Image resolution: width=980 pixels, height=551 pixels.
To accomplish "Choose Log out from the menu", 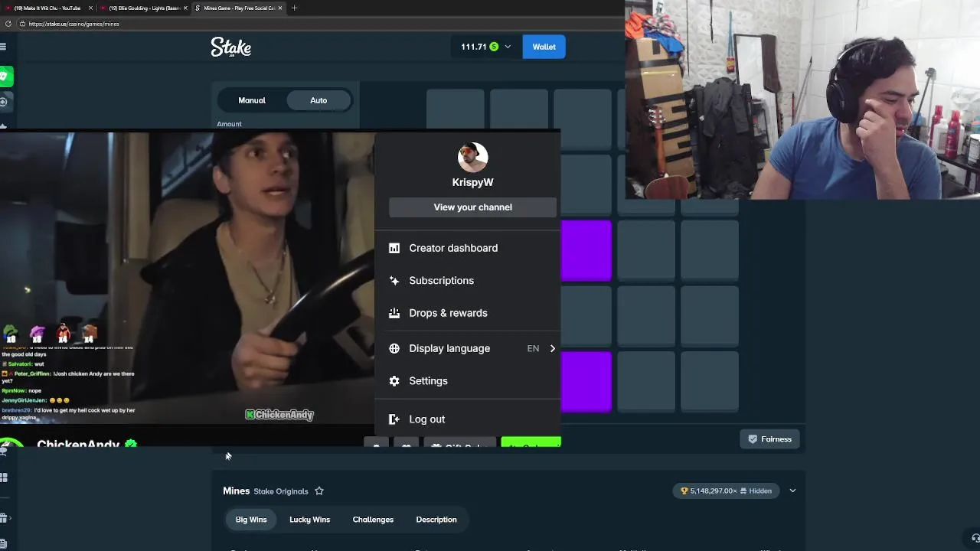I will click(x=467, y=419).
